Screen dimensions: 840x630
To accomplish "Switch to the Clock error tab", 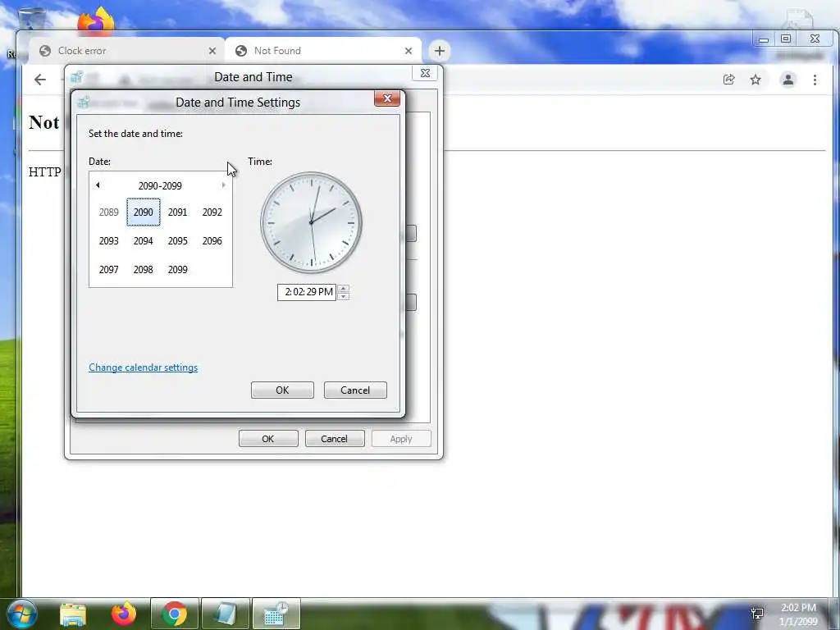I will click(126, 51).
